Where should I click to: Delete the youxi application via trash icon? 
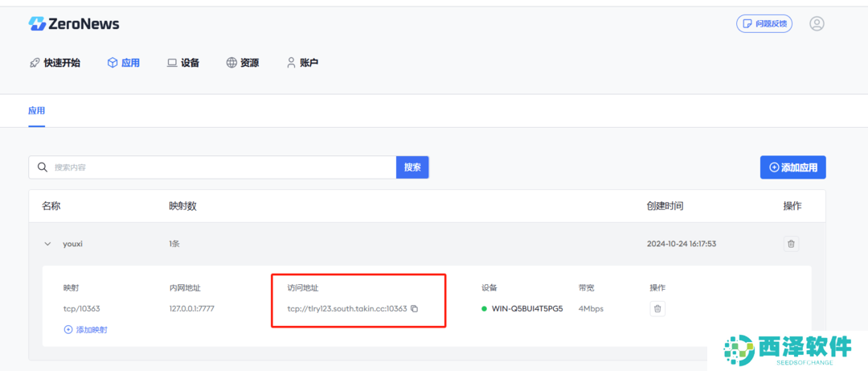point(791,244)
